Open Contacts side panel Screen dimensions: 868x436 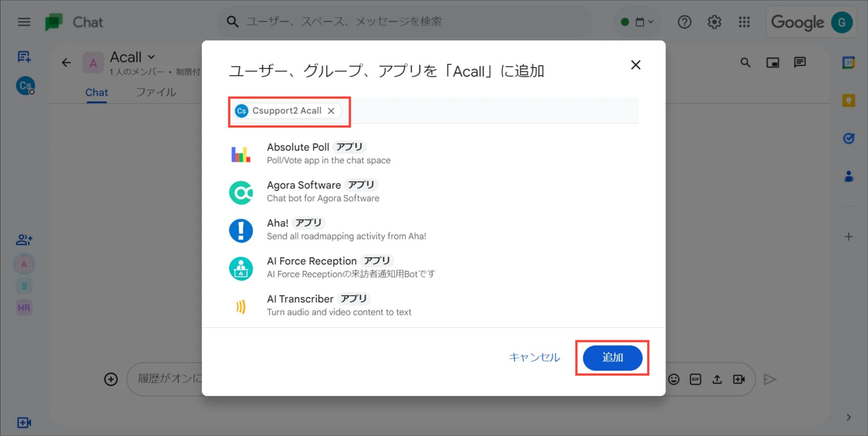(x=849, y=176)
